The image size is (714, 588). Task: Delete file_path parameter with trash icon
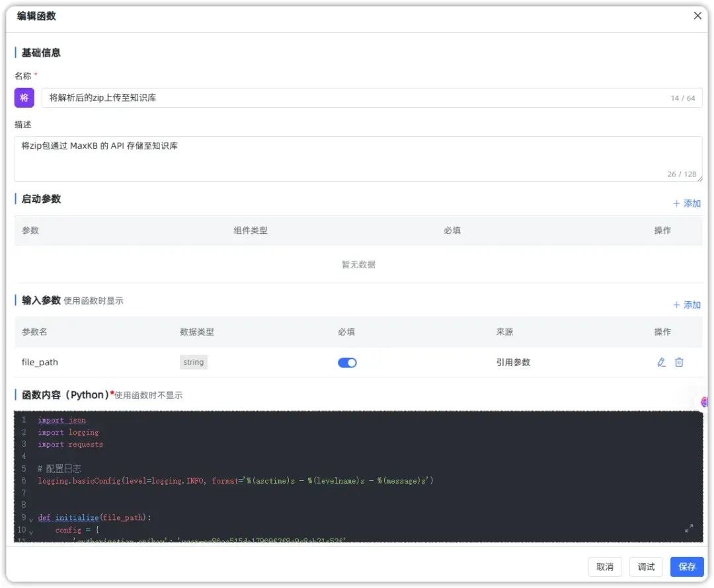tap(678, 362)
